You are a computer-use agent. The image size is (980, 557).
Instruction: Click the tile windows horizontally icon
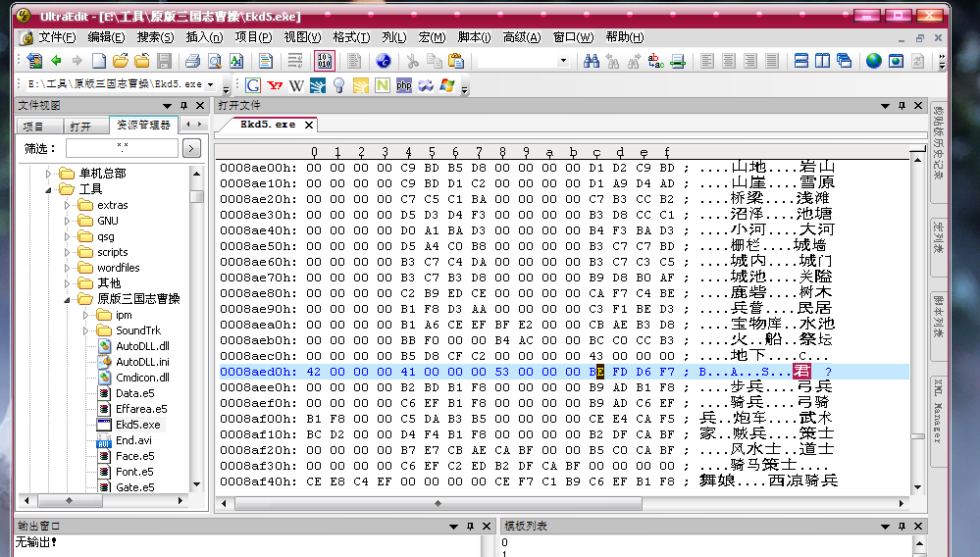click(801, 61)
